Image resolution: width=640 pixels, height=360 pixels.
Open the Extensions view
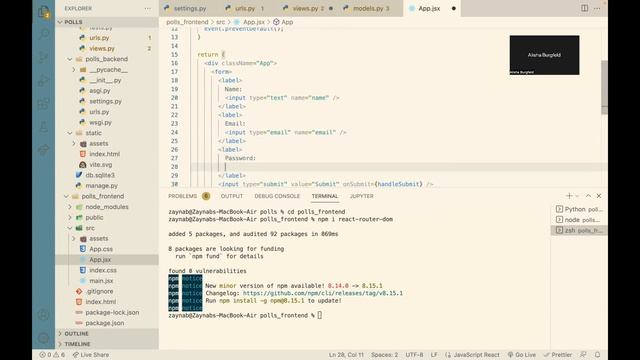(x=44, y=104)
